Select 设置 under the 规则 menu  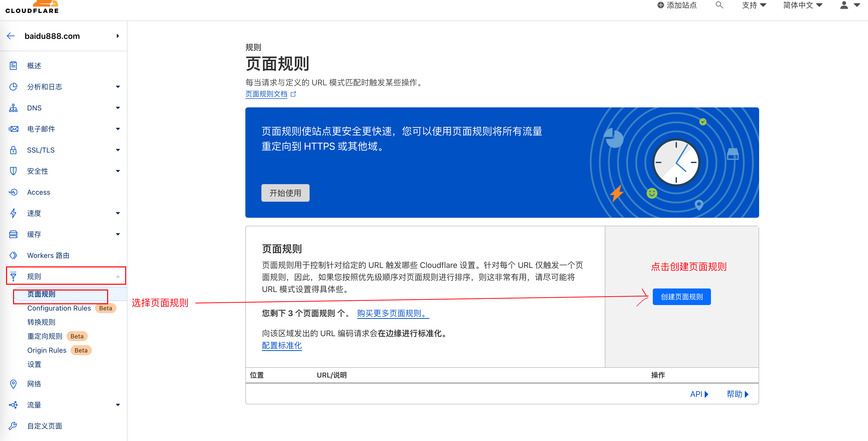pyautogui.click(x=34, y=364)
